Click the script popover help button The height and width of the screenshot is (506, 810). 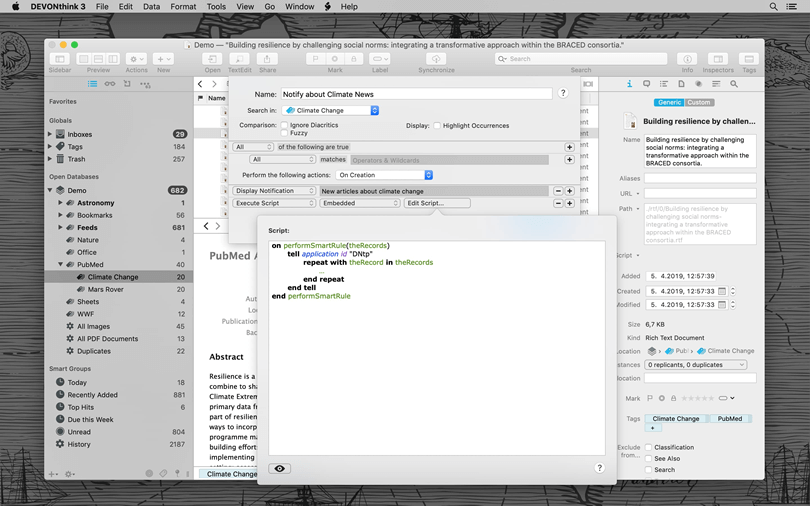pos(599,468)
